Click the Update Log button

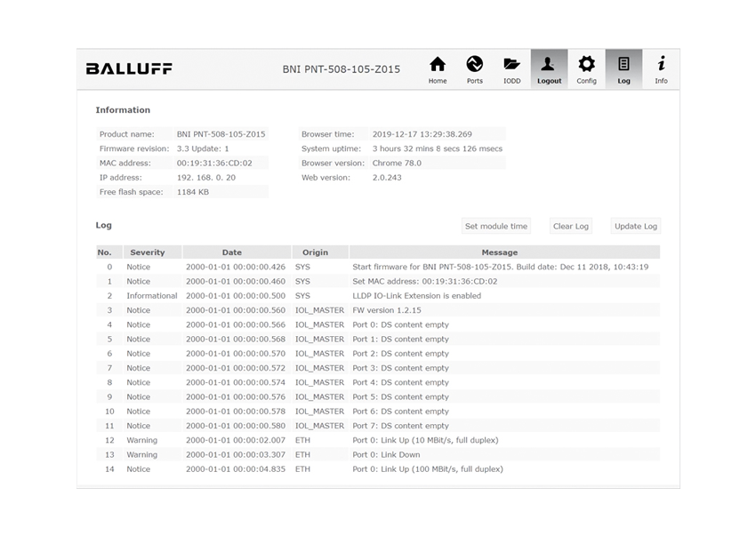tap(635, 226)
